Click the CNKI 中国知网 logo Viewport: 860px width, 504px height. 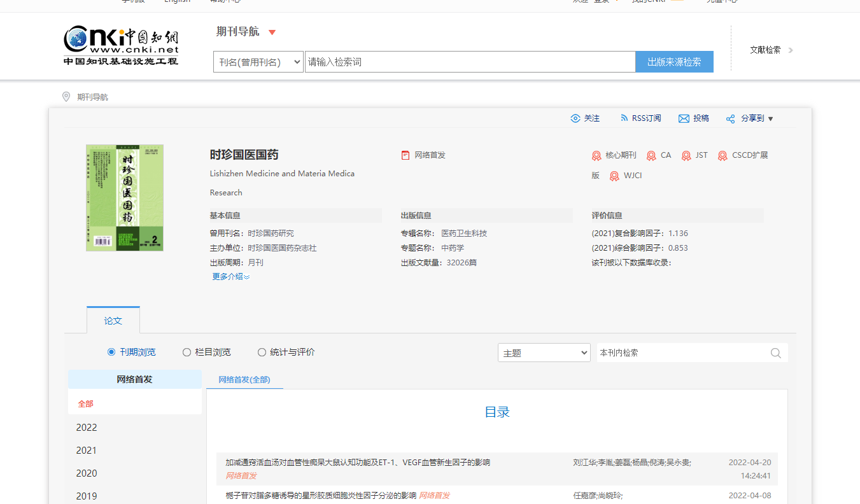point(121,45)
